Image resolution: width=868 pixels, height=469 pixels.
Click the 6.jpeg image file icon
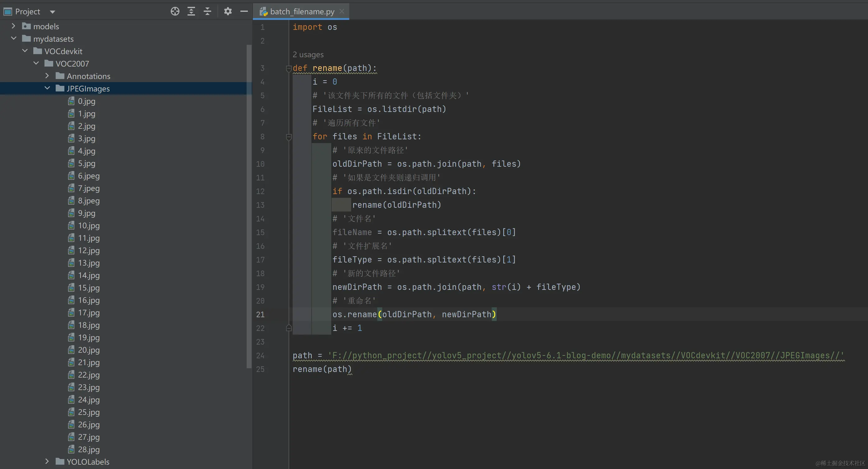click(x=71, y=176)
